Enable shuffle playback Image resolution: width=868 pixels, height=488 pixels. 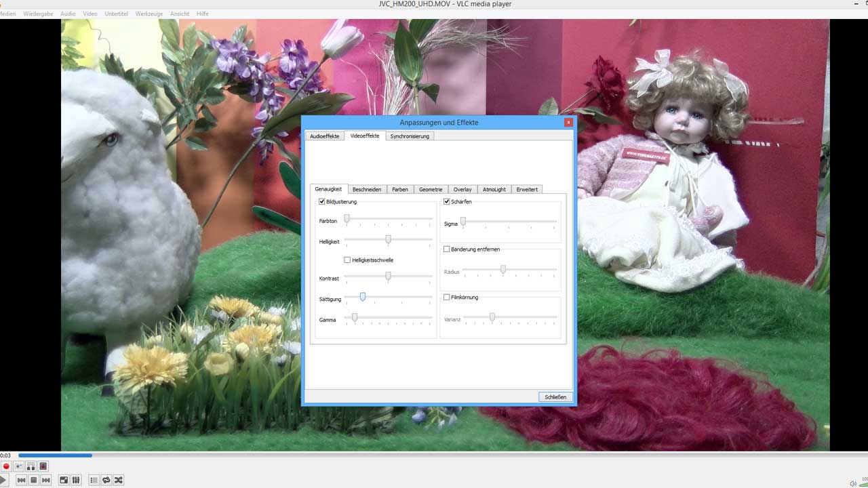[x=119, y=480]
